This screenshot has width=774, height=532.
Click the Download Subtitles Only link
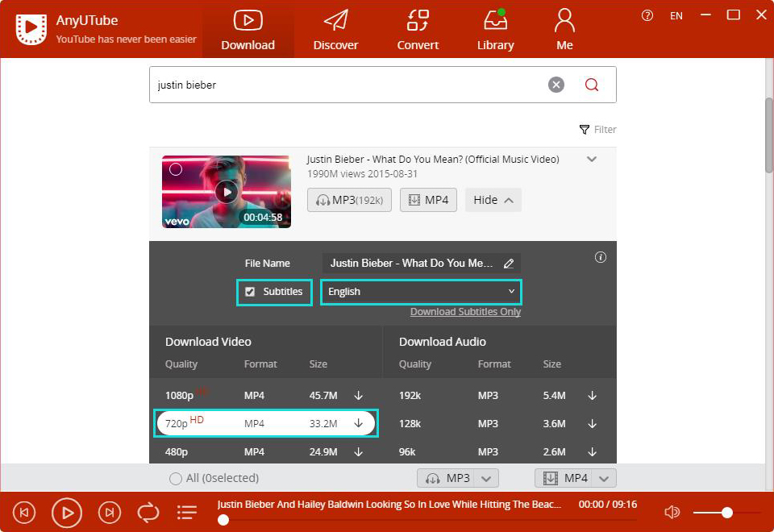(x=465, y=312)
